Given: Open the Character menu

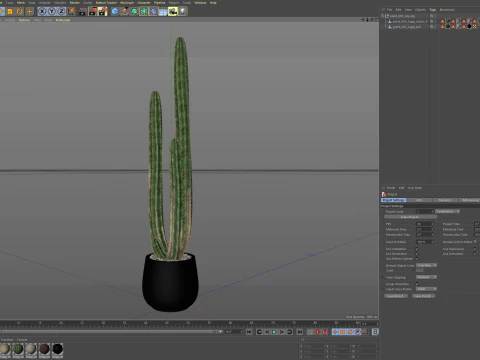Looking at the screenshot, I should (144, 3).
